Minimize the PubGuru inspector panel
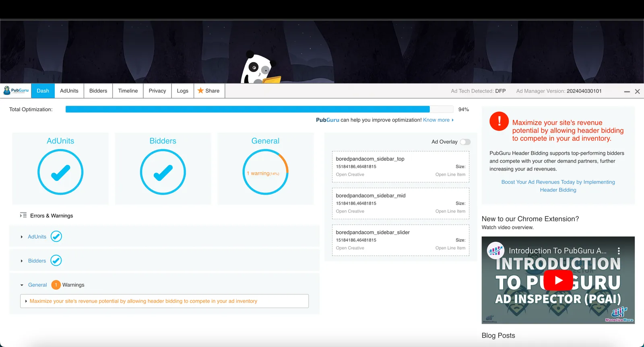The width and height of the screenshot is (644, 347). (627, 92)
